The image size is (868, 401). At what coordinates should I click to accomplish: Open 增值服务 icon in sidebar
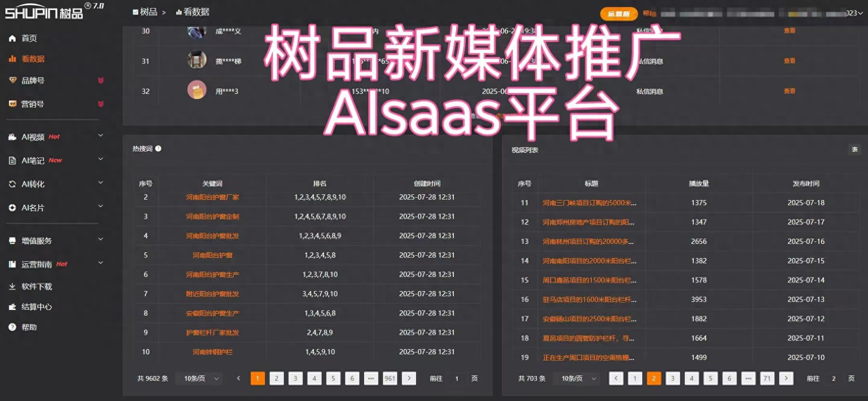pyautogui.click(x=12, y=241)
